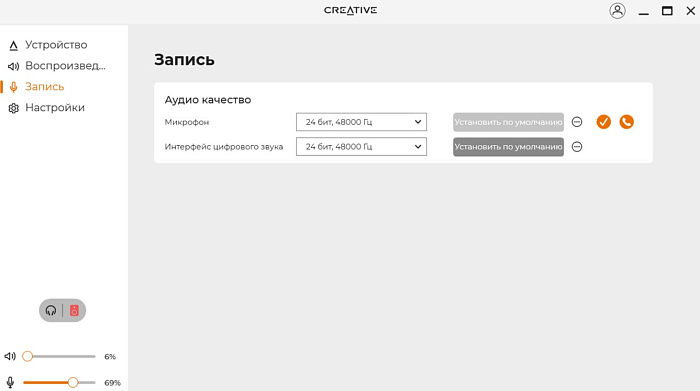Viewport: 700px width, 391px height.
Task: Click the orange checkmark default device icon
Action: click(x=604, y=122)
